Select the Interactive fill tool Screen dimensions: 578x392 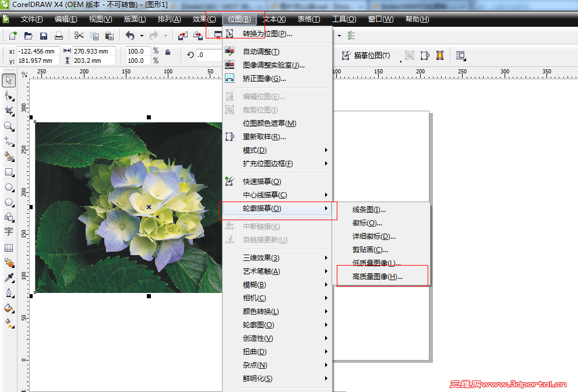click(x=9, y=323)
